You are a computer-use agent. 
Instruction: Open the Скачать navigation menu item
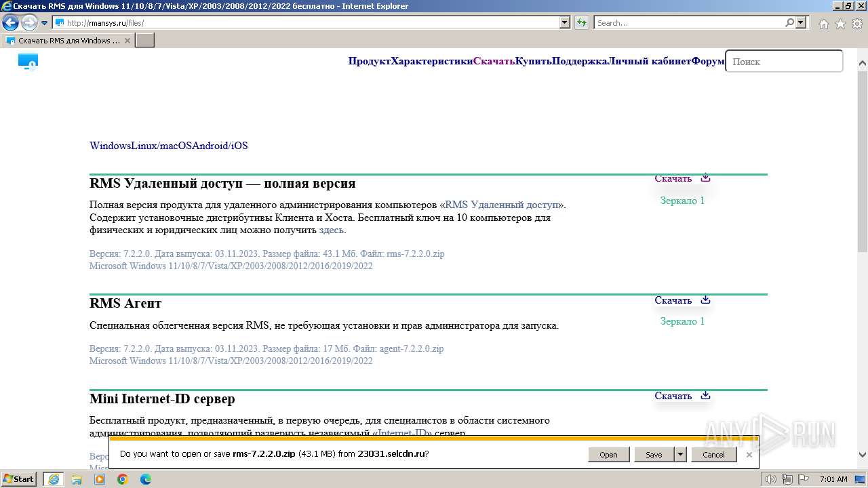pyautogui.click(x=494, y=61)
